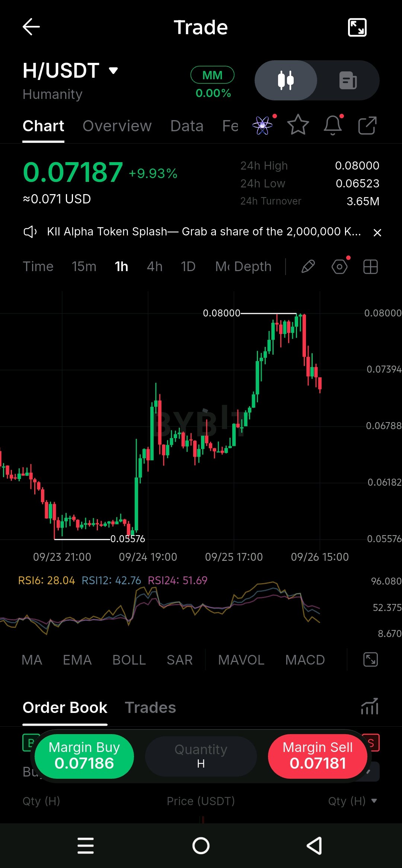Open the chart layout grid icon
Viewport: 402px width, 868px height.
click(370, 267)
